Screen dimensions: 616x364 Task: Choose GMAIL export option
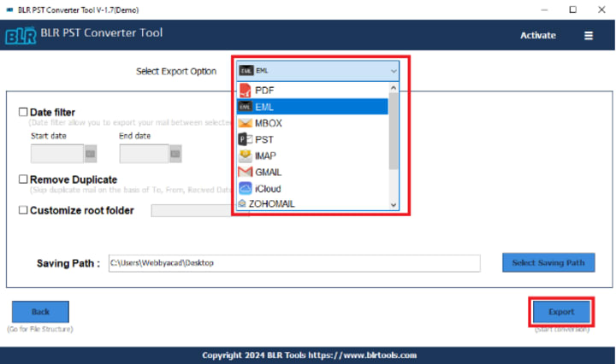[312, 173]
